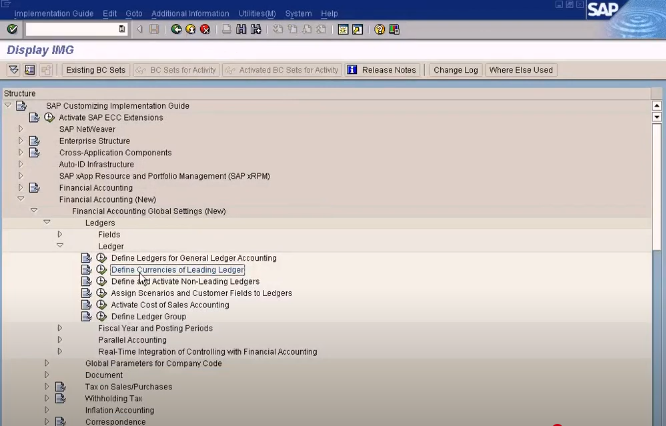666x426 pixels.
Task: Expand the Document node
Action: click(x=47, y=375)
